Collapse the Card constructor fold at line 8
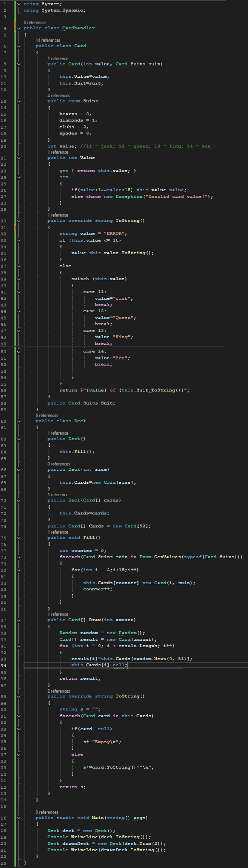 pyautogui.click(x=19, y=64)
